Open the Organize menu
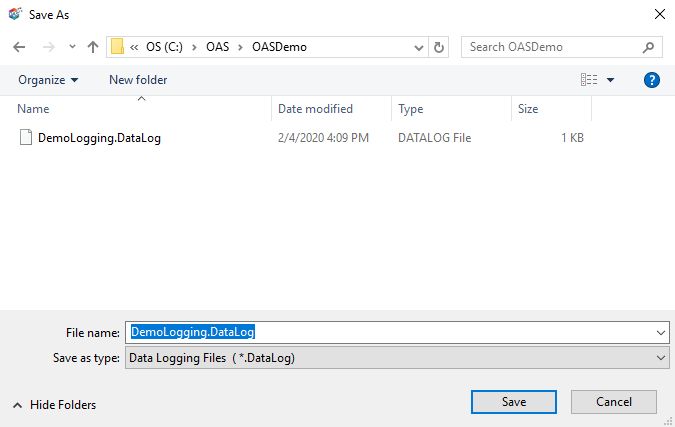 point(48,80)
